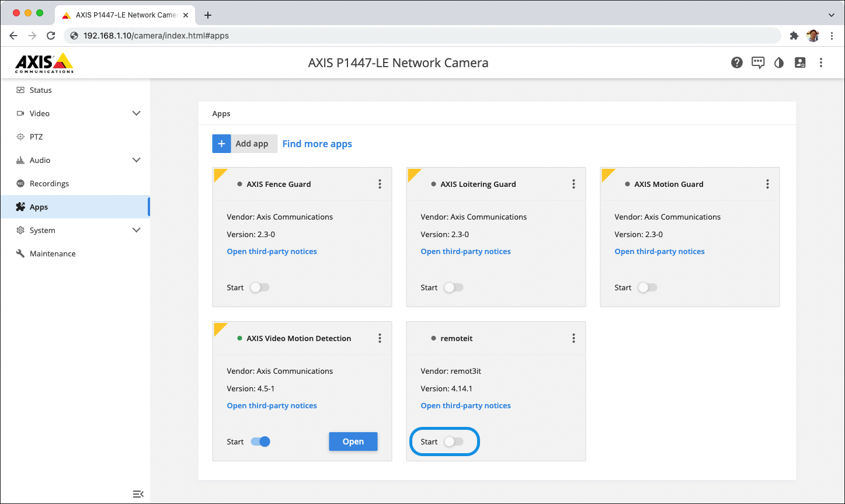
Task: Click the AXIS Video Motion Detection card title
Action: [x=299, y=338]
